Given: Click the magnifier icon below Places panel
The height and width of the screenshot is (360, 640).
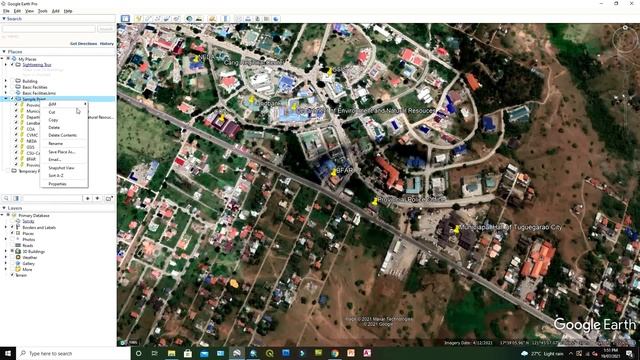Looking at the screenshot, I should click(x=6, y=198).
